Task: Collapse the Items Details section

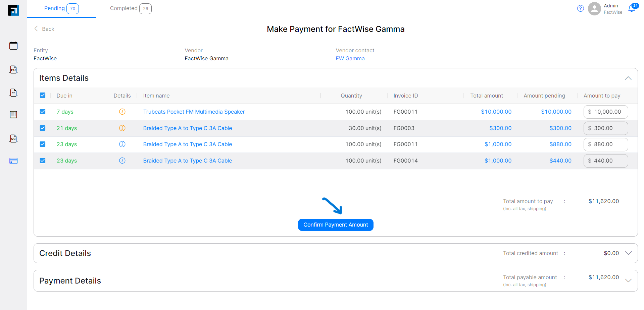Action: click(x=628, y=78)
